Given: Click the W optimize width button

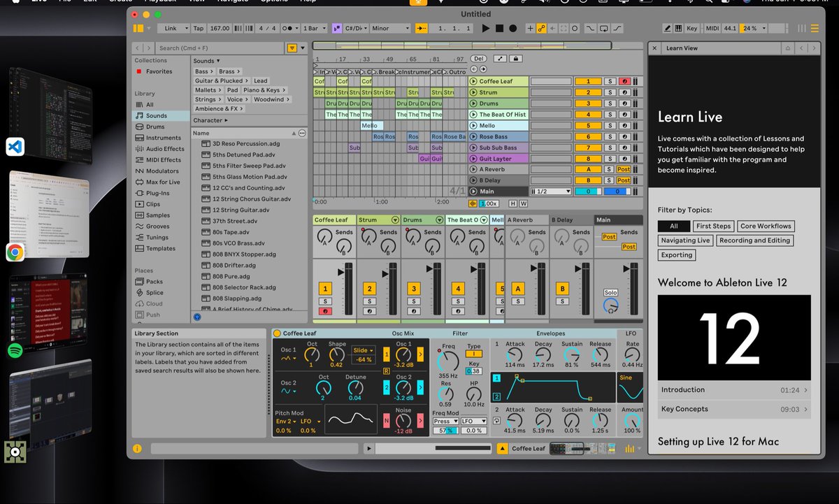Looking at the screenshot, I should tap(524, 203).
